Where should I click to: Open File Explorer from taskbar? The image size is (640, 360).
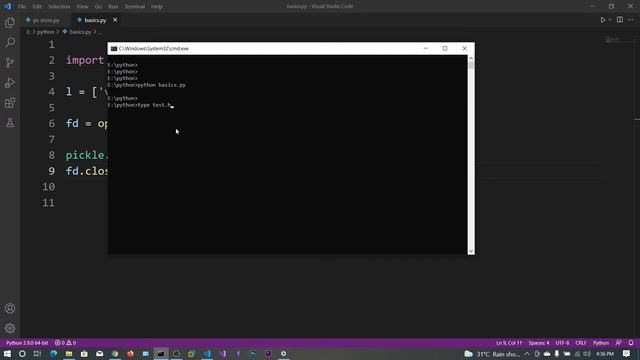pos(69,353)
